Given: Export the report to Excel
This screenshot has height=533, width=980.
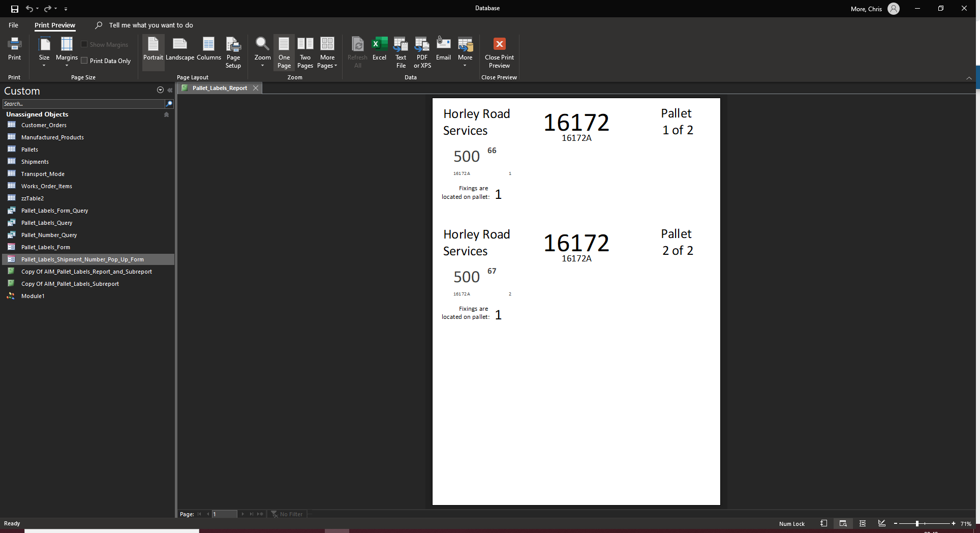Looking at the screenshot, I should click(x=379, y=49).
